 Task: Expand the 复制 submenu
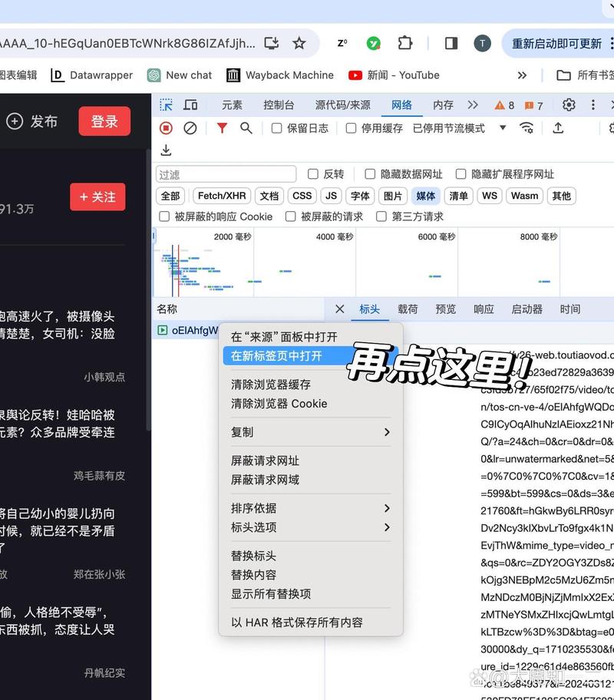[x=311, y=432]
